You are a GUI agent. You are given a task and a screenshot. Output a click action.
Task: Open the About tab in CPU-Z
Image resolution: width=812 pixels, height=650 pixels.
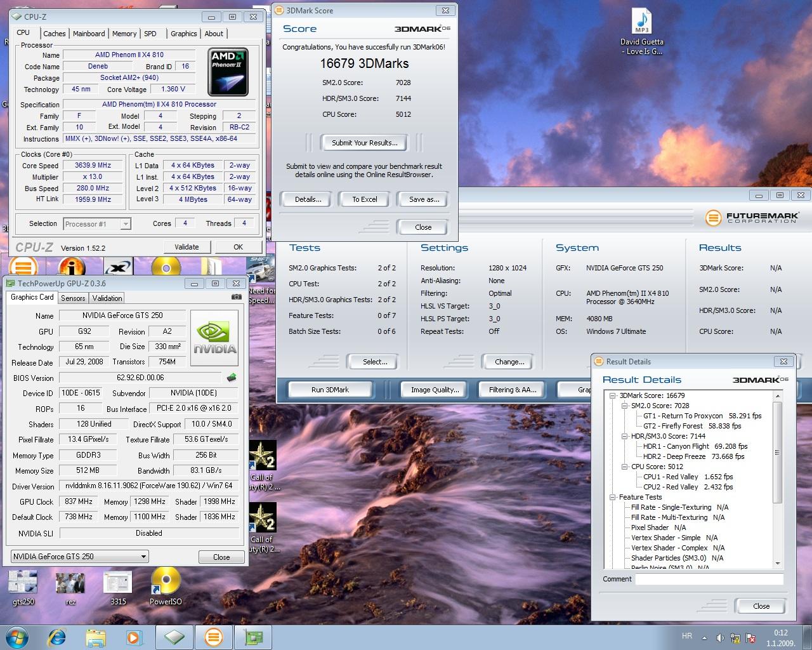click(214, 34)
